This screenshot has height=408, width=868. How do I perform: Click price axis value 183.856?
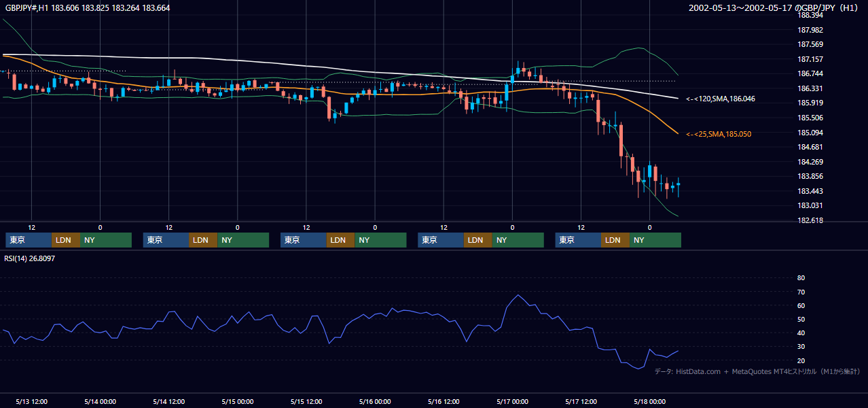tap(810, 176)
